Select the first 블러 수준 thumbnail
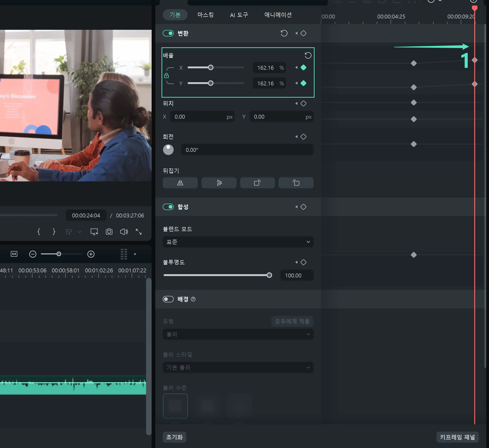The height and width of the screenshot is (448, 489). click(x=175, y=406)
